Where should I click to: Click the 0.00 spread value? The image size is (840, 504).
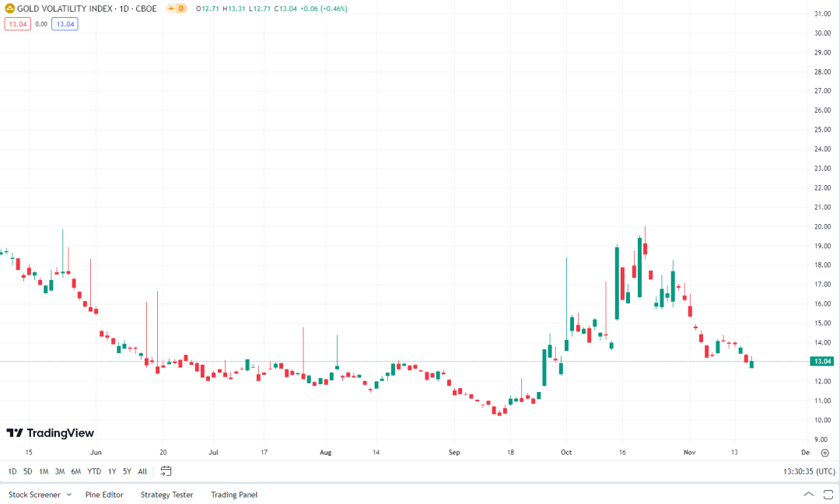pyautogui.click(x=41, y=24)
